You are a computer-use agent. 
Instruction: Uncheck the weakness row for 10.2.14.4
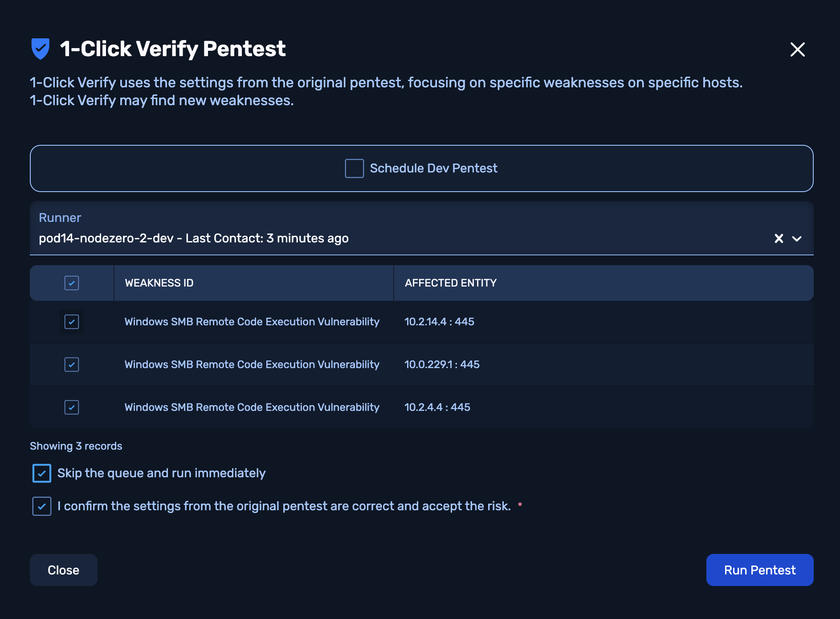click(x=72, y=322)
